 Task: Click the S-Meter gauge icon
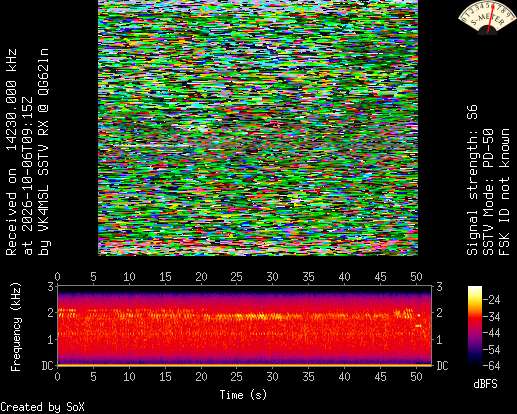486,17
